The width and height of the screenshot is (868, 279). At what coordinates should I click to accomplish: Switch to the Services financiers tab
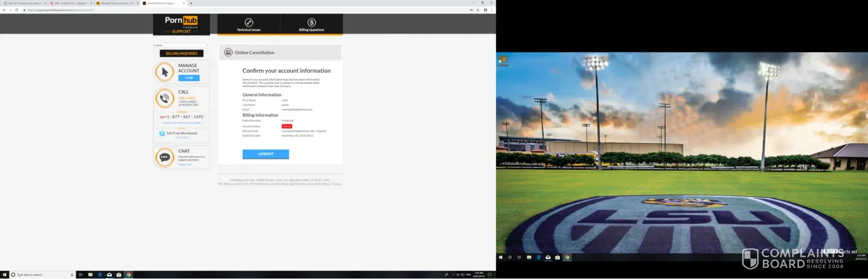click(x=24, y=3)
